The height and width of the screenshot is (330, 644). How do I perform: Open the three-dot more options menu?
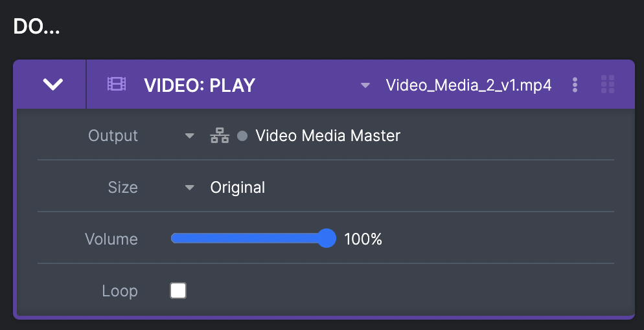575,85
